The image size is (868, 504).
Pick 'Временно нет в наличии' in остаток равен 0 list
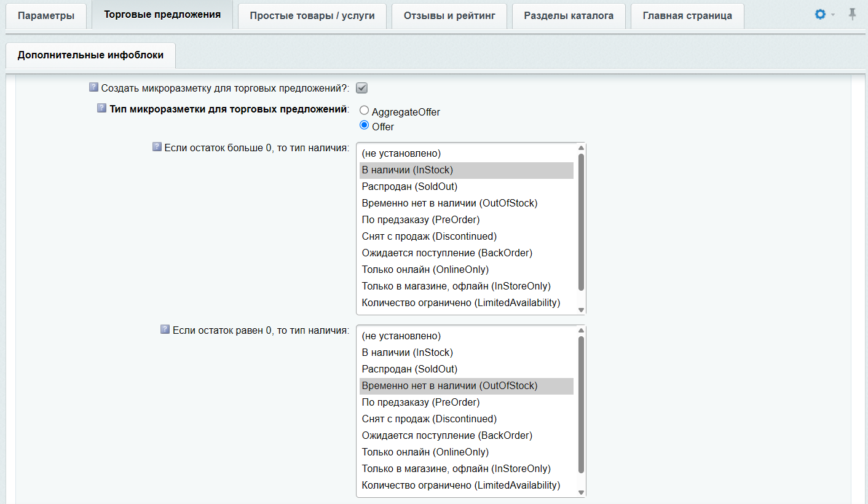pyautogui.click(x=467, y=386)
